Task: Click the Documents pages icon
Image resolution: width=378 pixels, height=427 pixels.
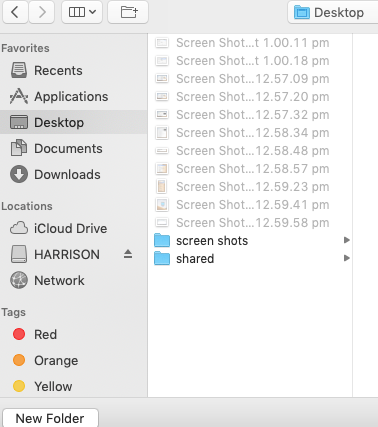Action: [x=19, y=148]
